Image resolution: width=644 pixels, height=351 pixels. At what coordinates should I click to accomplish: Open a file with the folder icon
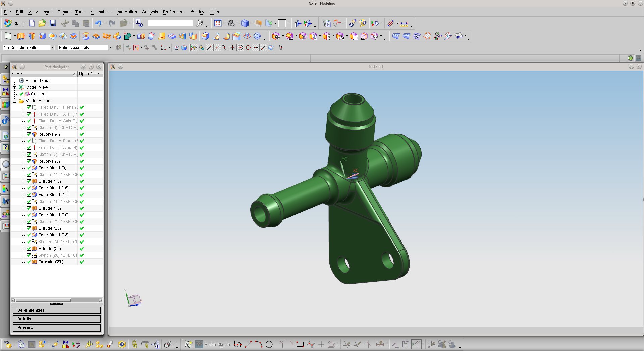42,23
